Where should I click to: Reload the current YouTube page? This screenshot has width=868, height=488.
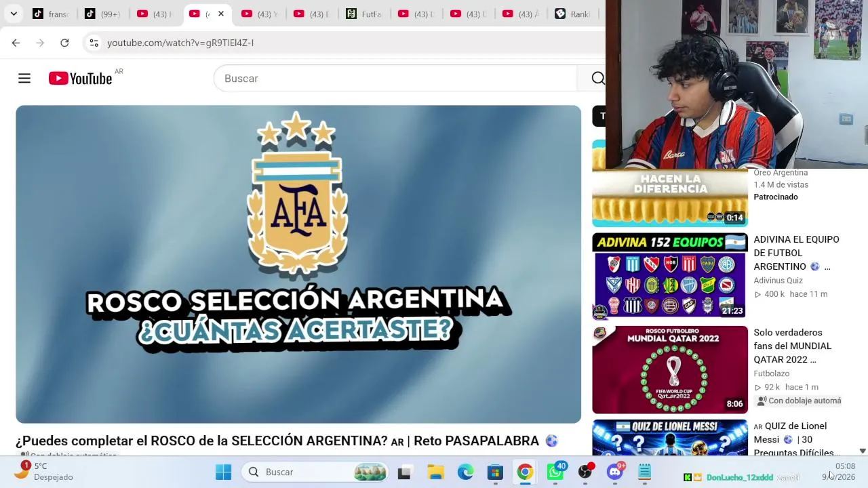tap(64, 43)
